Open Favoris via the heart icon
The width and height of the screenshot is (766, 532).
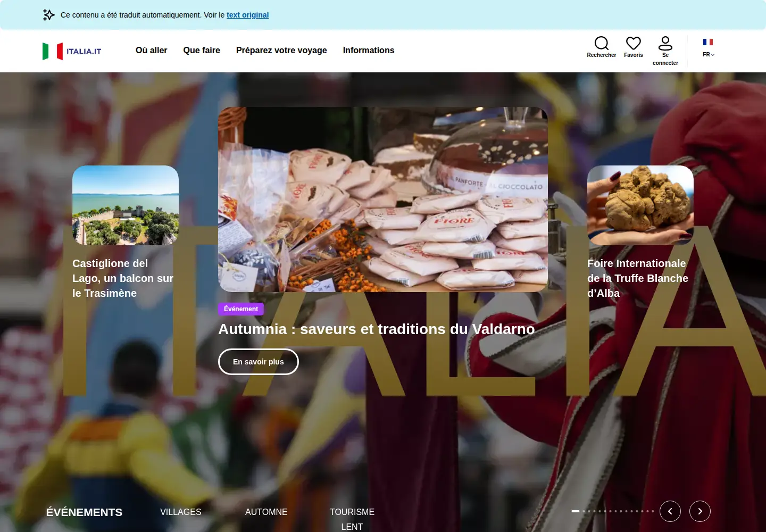634,43
